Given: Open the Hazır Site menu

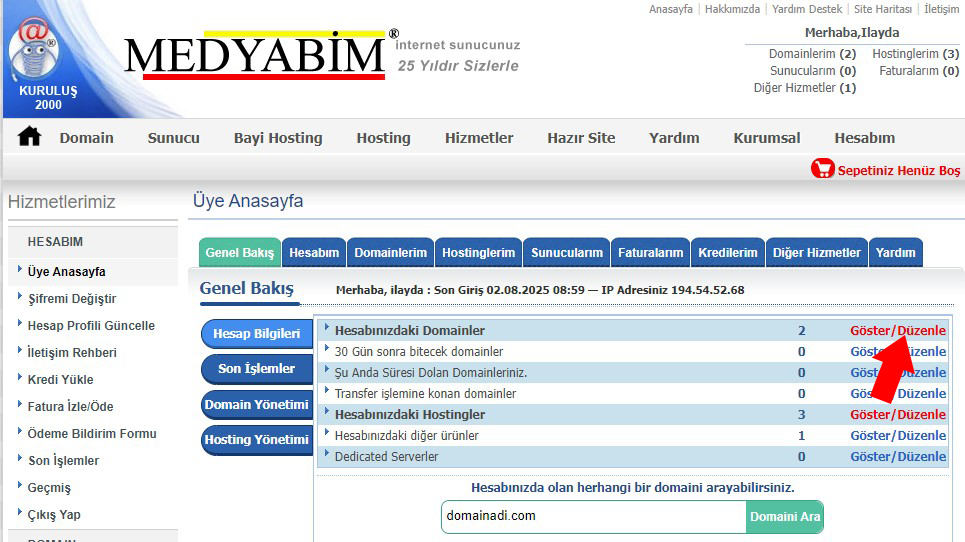Looking at the screenshot, I should [581, 138].
